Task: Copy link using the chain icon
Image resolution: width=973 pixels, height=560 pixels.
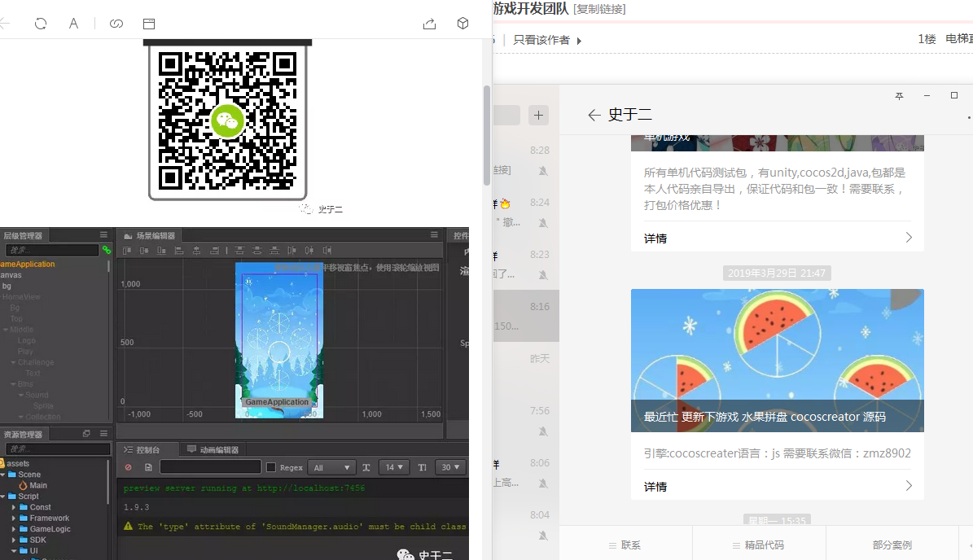Action: [116, 24]
